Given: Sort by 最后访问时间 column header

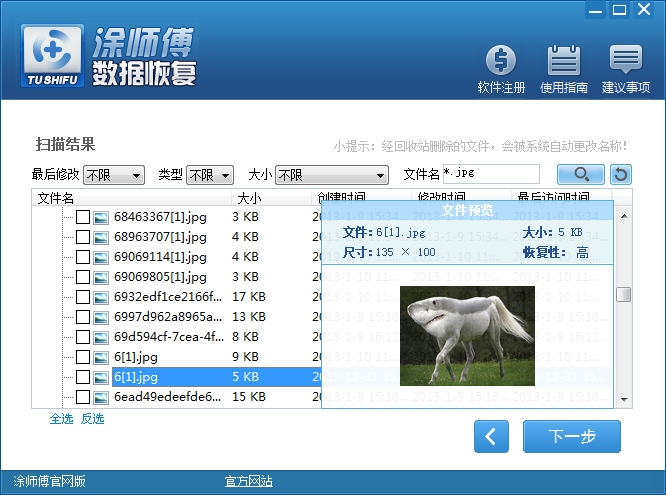Looking at the screenshot, I should click(562, 195).
